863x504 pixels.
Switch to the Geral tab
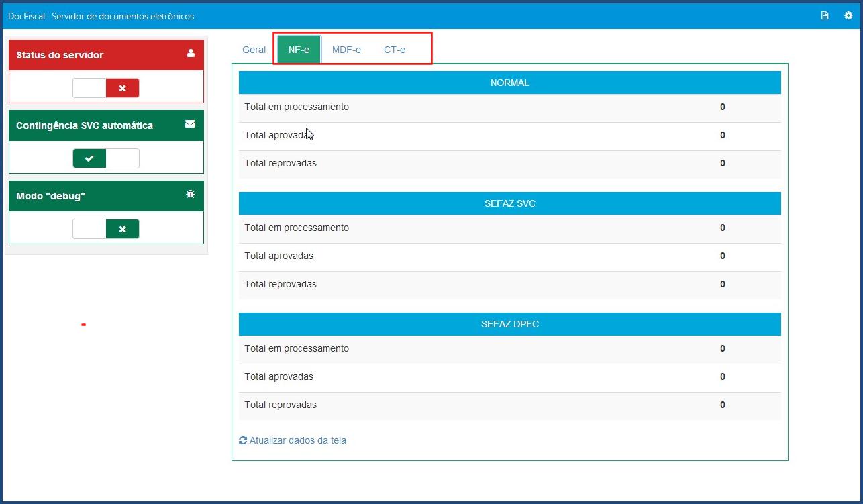click(x=254, y=50)
